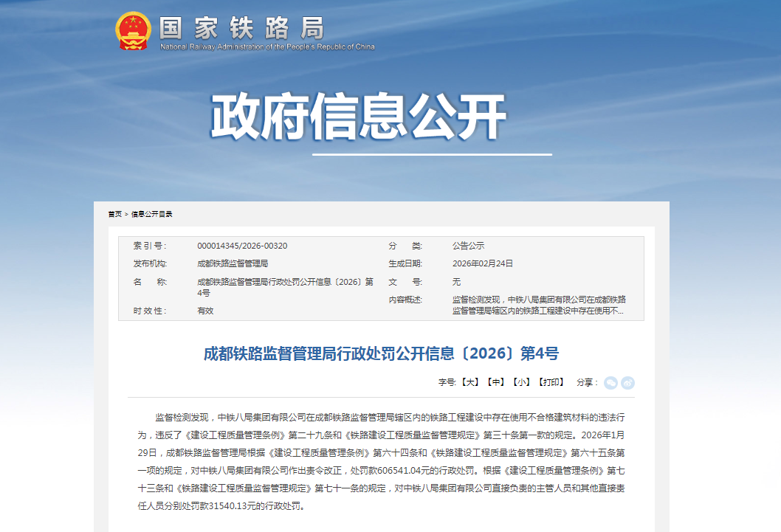Set font size to 小 (small)

522,382
